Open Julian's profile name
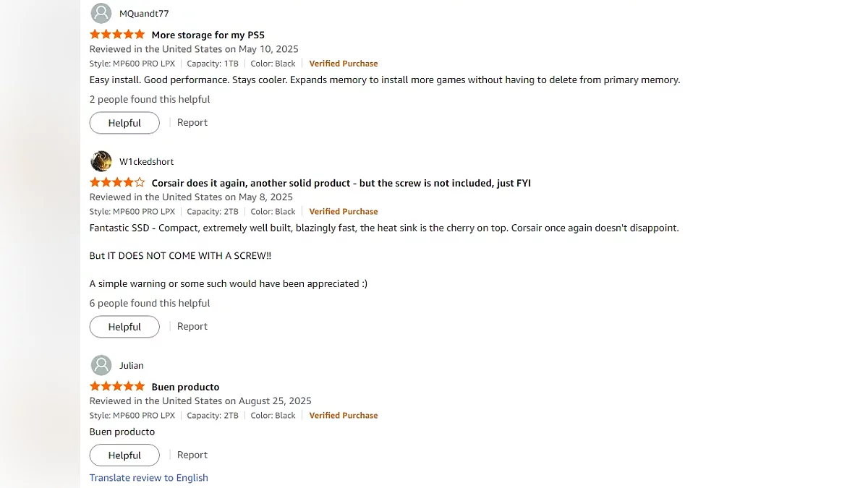 coord(132,366)
